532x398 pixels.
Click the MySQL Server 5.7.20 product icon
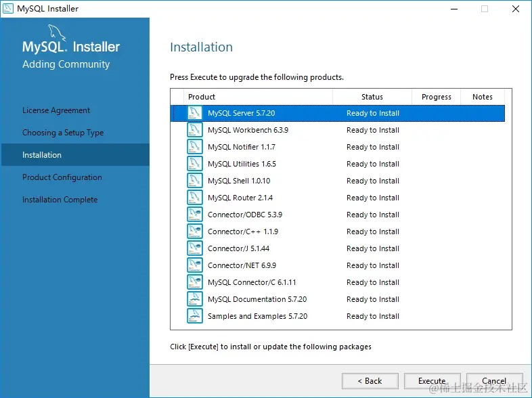tap(195, 113)
